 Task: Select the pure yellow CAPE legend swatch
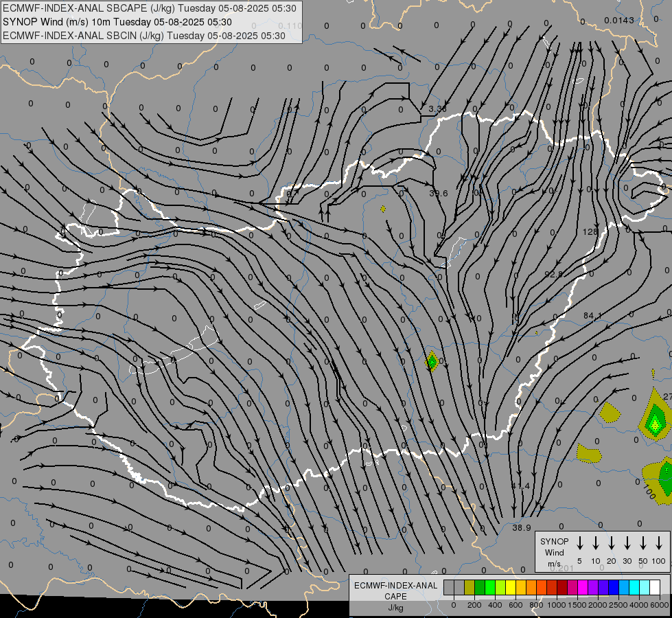[x=511, y=588]
